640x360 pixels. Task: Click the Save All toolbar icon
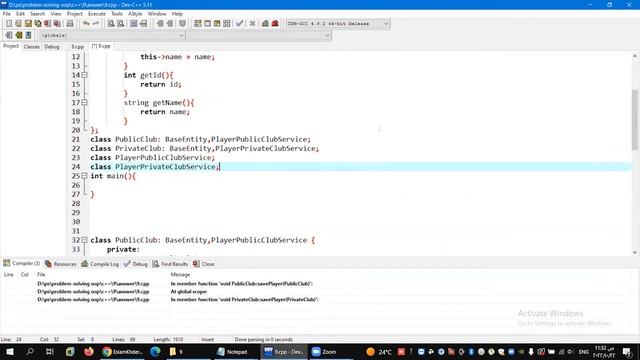point(38,24)
